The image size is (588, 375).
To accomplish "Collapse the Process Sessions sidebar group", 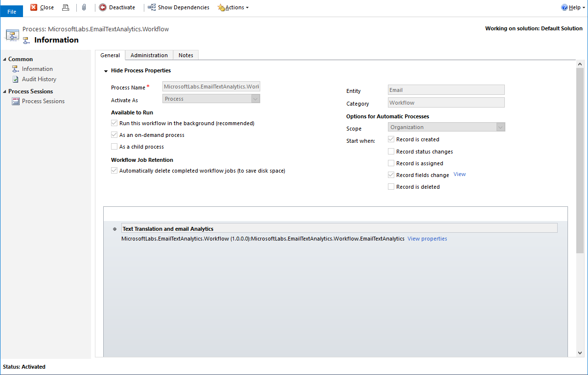I will pos(5,91).
